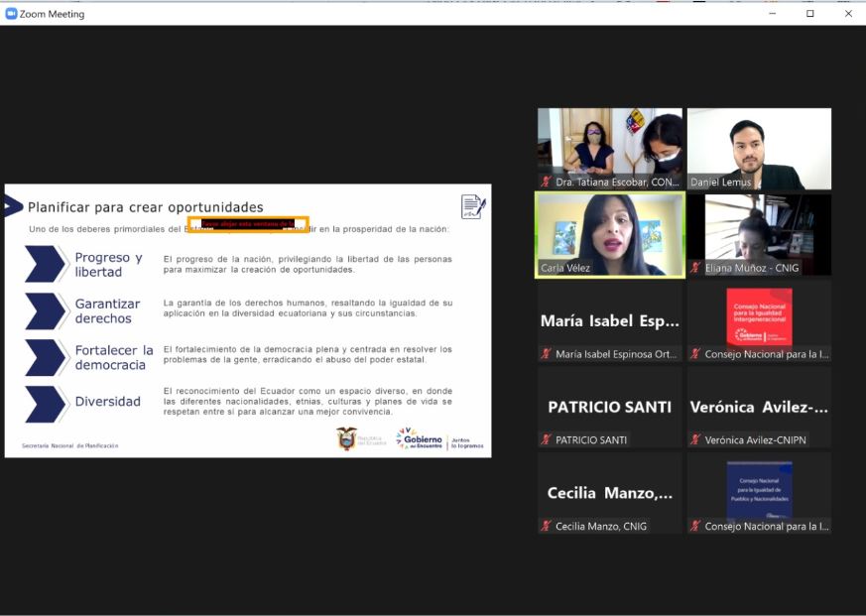Click the muted mic icon next to Eliana Muñoz
This screenshot has width=866, height=616.
pos(696,268)
